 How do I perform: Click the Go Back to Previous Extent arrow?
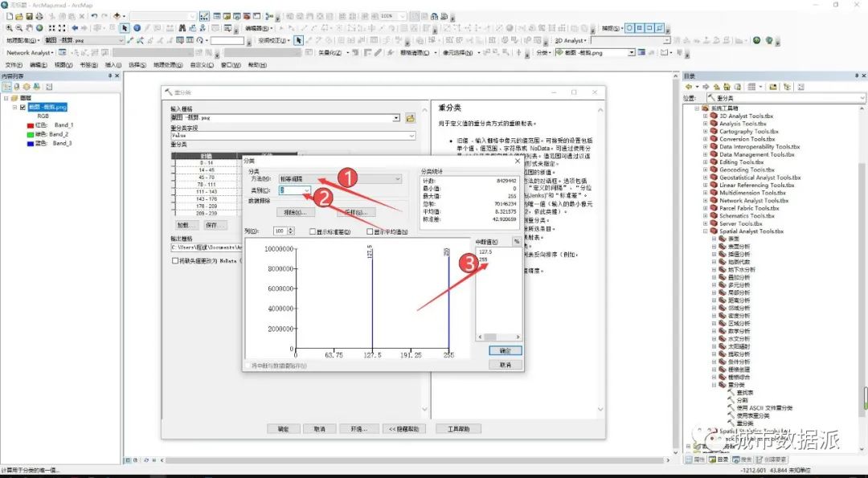coord(75,28)
